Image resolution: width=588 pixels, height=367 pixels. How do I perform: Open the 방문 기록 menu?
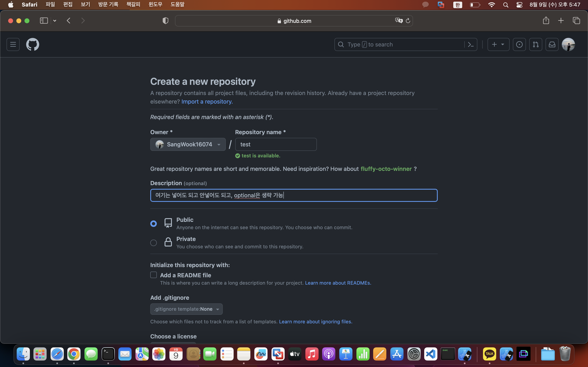coord(108,4)
